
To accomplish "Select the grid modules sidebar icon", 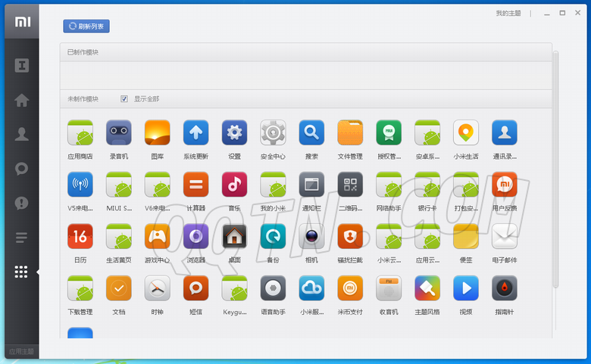I will (x=21, y=272).
